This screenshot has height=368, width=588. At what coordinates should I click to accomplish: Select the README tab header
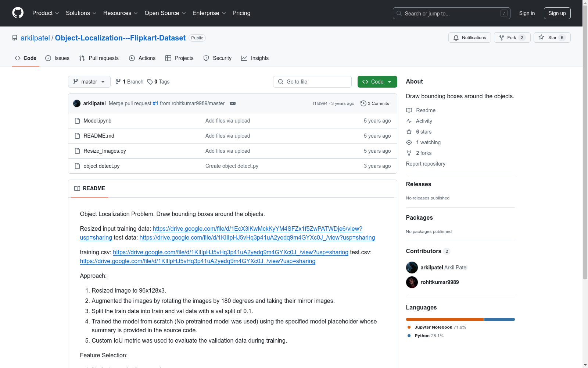(90, 188)
